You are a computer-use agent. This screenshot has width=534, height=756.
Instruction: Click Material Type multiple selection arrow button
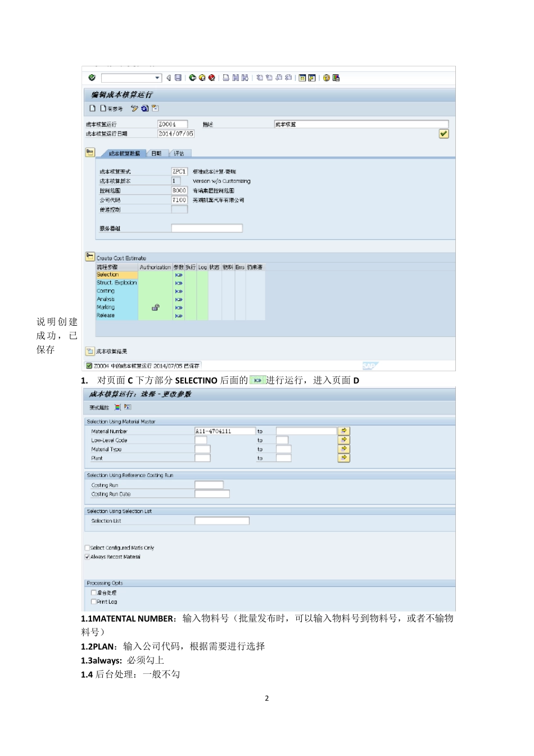343,449
